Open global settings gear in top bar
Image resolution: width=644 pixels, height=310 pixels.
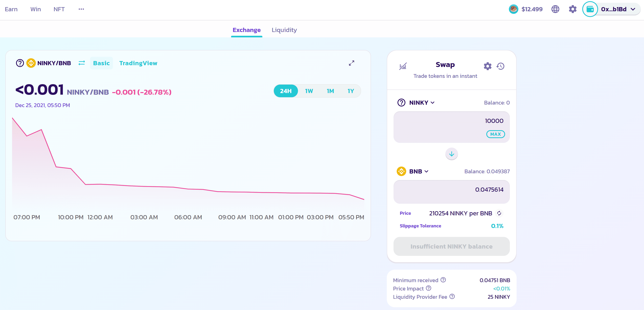pos(572,9)
